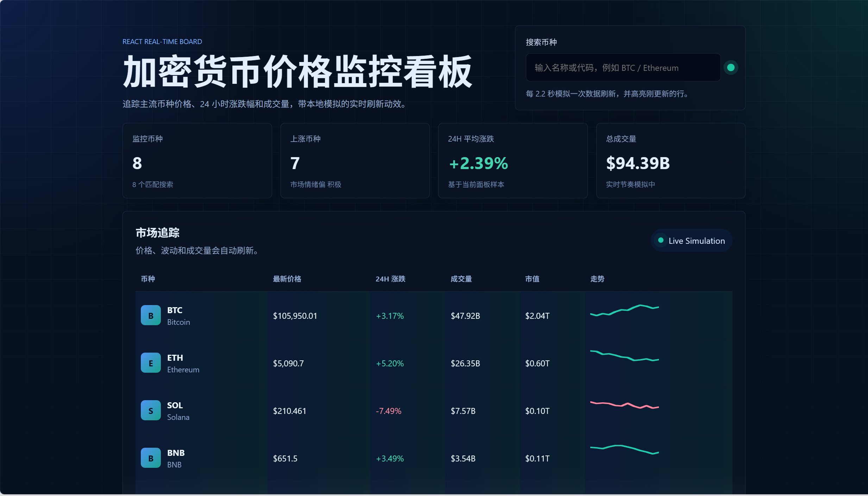Click the green status dot beside search
Image resolution: width=868 pixels, height=496 pixels.
[x=731, y=67]
